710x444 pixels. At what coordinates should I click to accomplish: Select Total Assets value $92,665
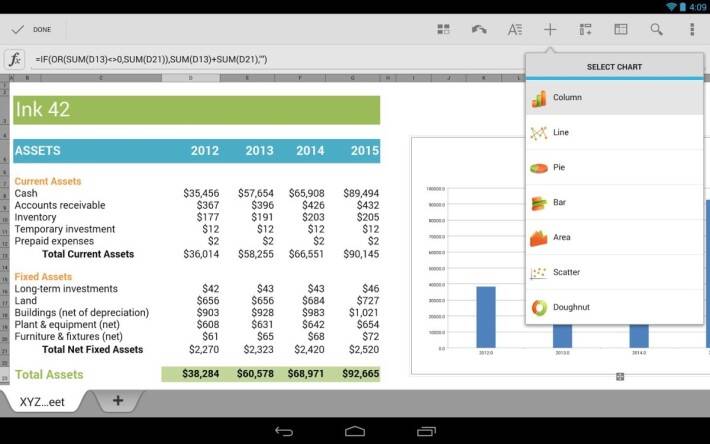(x=360, y=374)
